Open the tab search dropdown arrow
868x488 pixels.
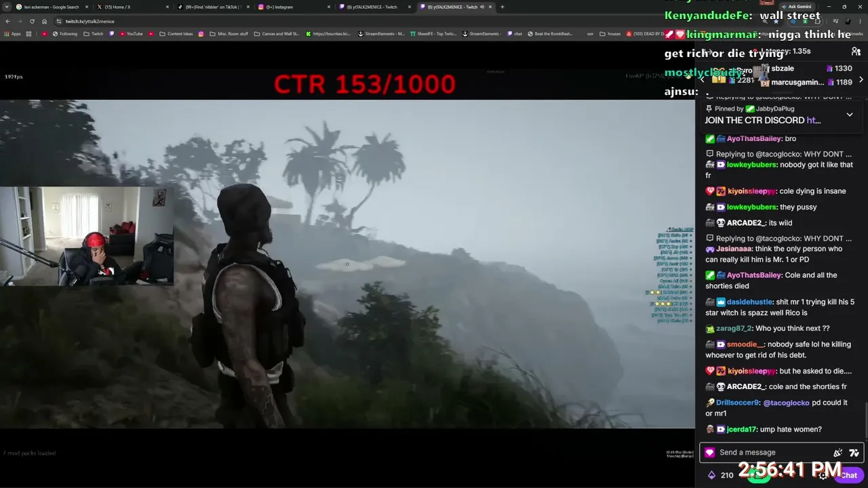7,7
